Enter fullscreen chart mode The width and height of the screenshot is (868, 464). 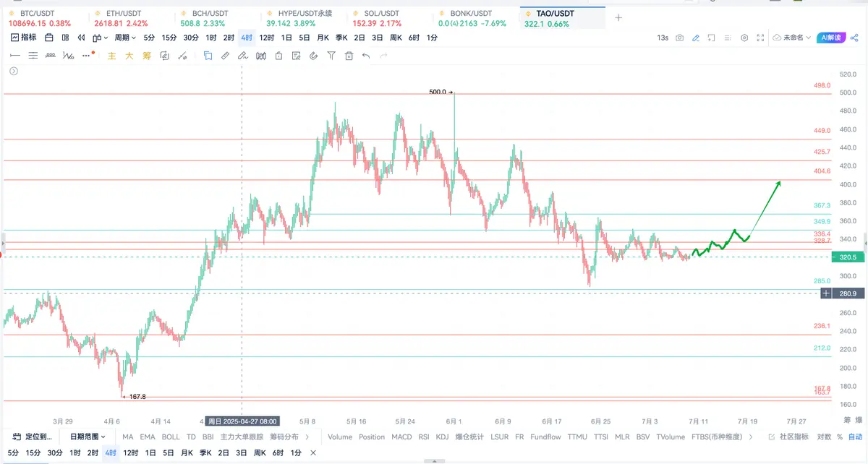760,38
